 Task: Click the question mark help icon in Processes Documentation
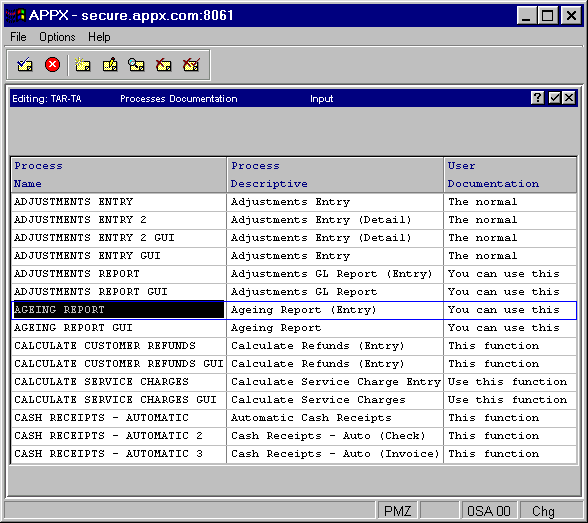537,98
